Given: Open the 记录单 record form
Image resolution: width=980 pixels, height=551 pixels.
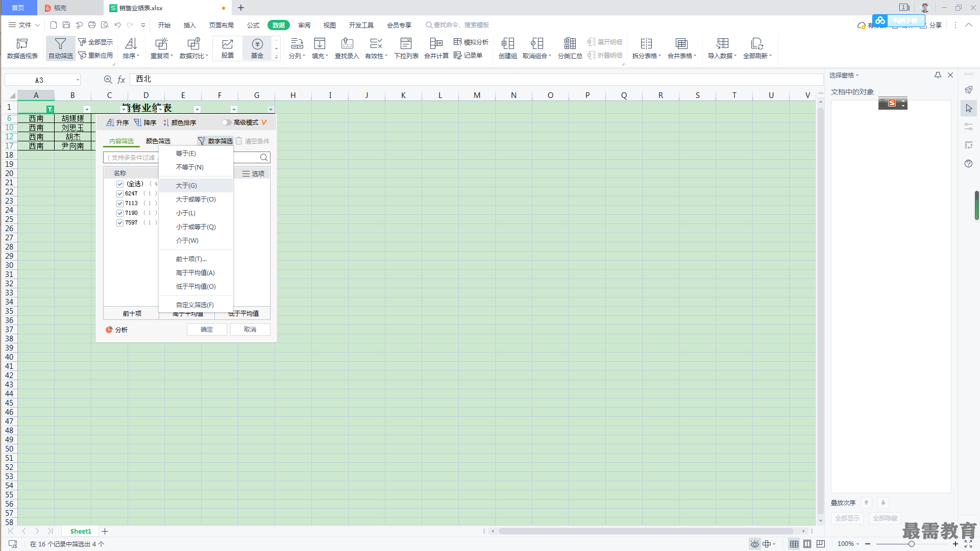Looking at the screenshot, I should pyautogui.click(x=468, y=55).
